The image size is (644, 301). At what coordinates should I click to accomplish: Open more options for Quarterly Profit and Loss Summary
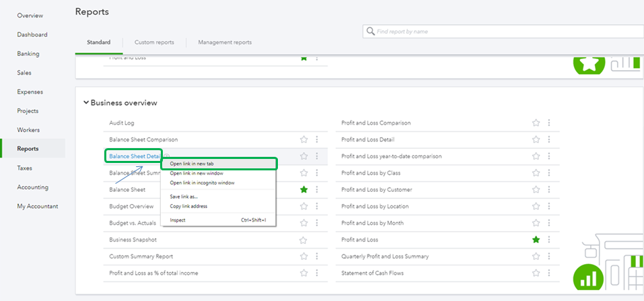pyautogui.click(x=549, y=256)
